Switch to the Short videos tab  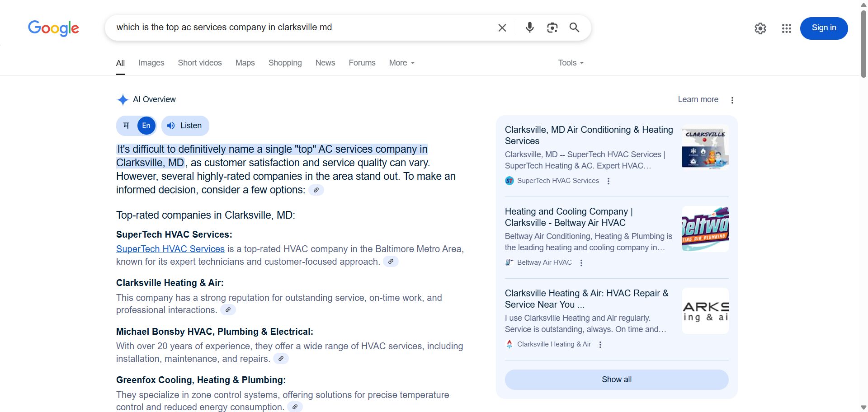(x=200, y=63)
